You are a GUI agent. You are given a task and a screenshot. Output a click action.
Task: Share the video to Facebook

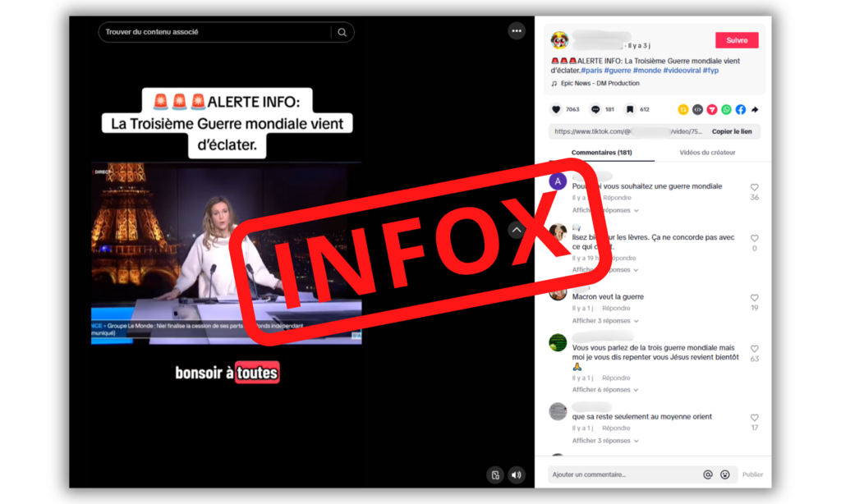click(x=740, y=109)
